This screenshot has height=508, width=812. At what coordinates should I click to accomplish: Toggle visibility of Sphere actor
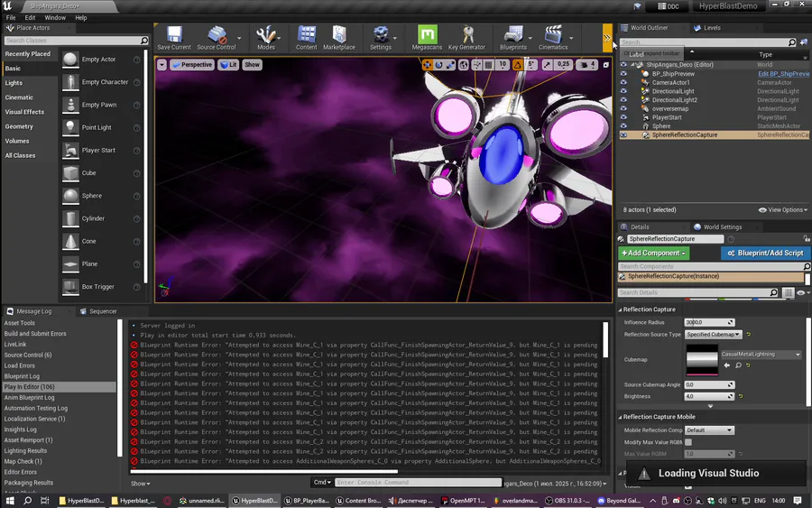coord(623,125)
